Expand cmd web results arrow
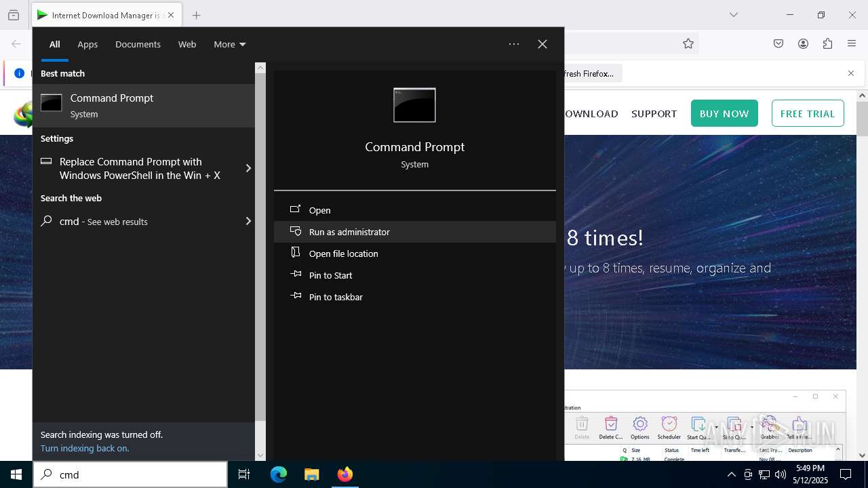 pos(248,221)
